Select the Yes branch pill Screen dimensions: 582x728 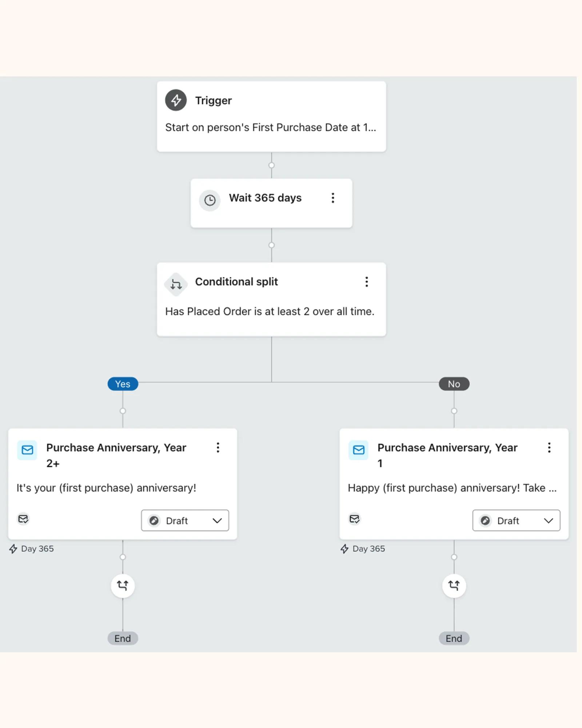click(x=123, y=384)
